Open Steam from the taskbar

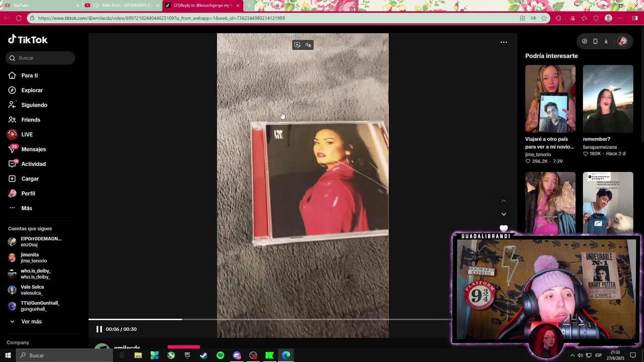[204, 355]
